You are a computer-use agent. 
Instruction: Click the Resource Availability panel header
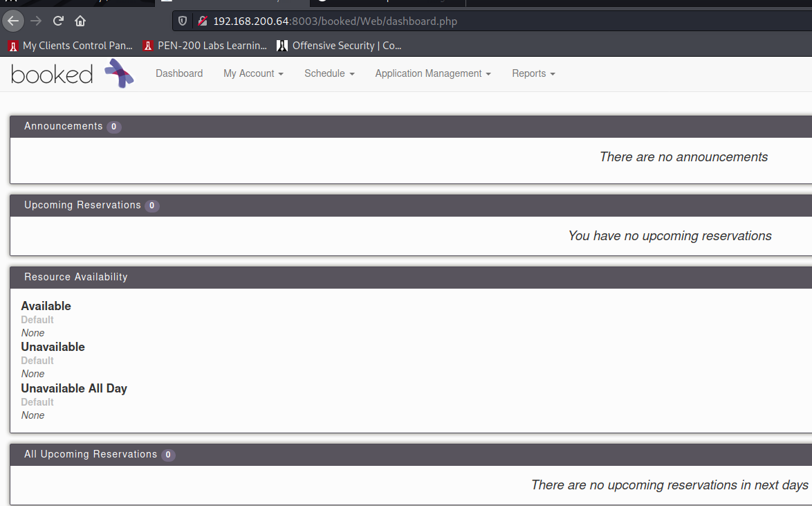tap(76, 277)
